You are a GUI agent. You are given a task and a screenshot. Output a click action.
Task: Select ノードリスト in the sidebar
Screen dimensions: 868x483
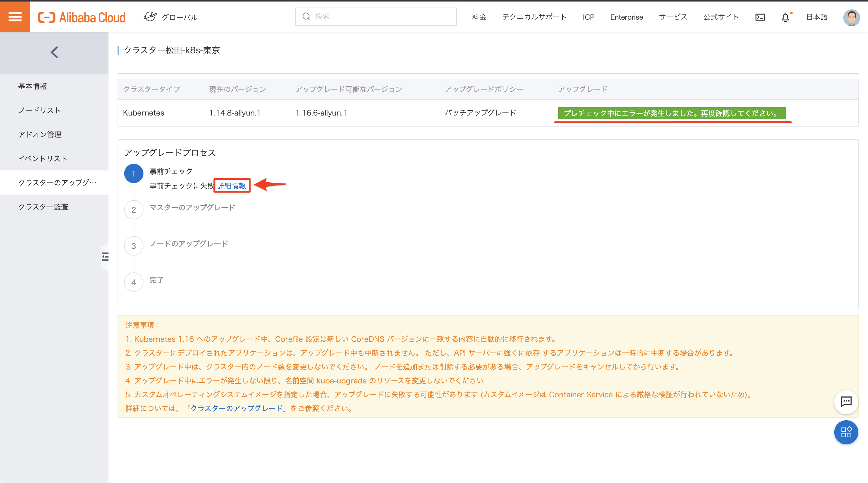(39, 110)
